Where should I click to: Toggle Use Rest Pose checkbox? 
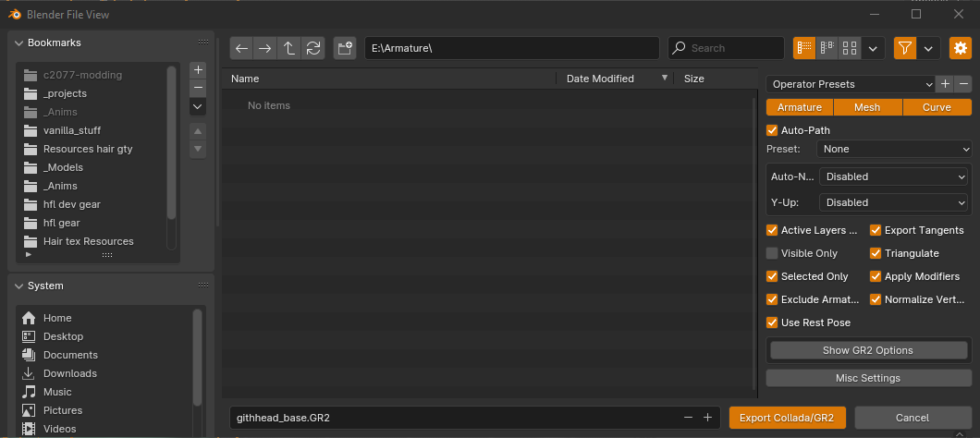tap(772, 322)
